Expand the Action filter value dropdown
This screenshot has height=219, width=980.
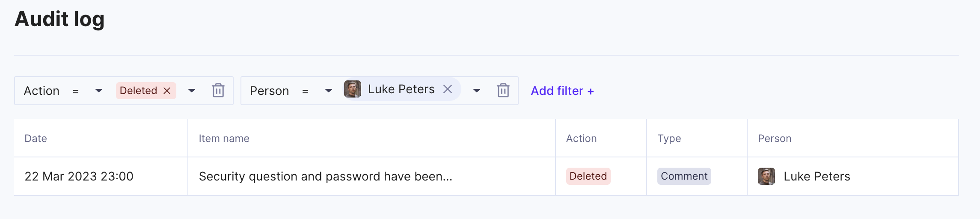192,91
